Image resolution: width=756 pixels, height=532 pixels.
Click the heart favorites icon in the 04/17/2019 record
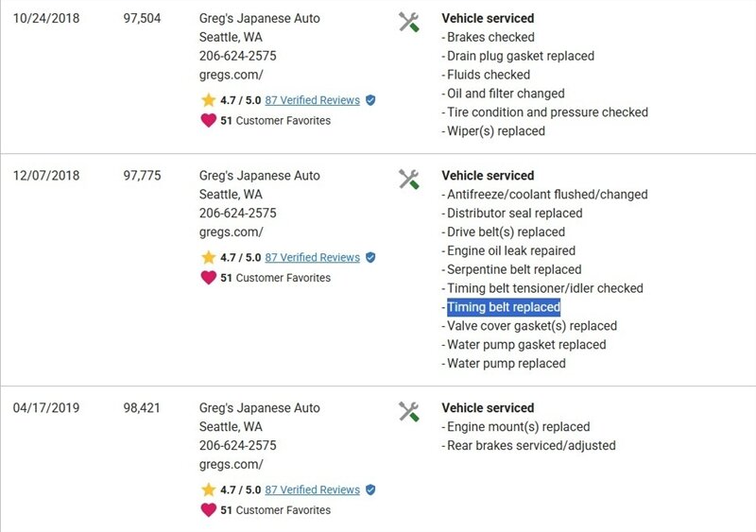[x=208, y=509]
